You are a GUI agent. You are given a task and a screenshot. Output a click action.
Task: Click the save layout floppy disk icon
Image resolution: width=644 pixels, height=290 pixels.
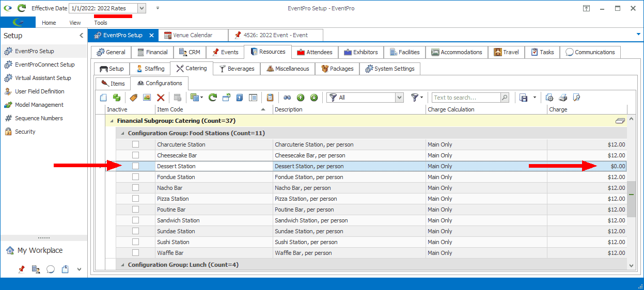[523, 98]
